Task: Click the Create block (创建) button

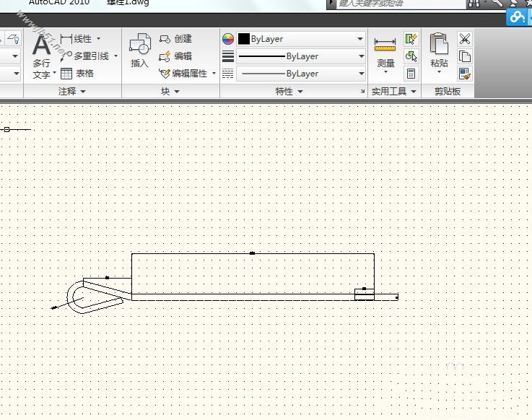Action: click(175, 39)
